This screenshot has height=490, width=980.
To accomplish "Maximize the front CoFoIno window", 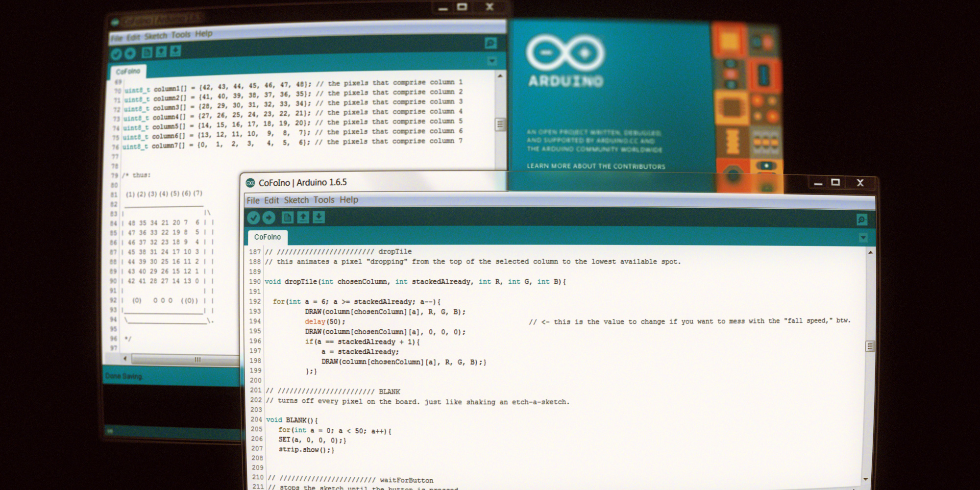I will [835, 182].
